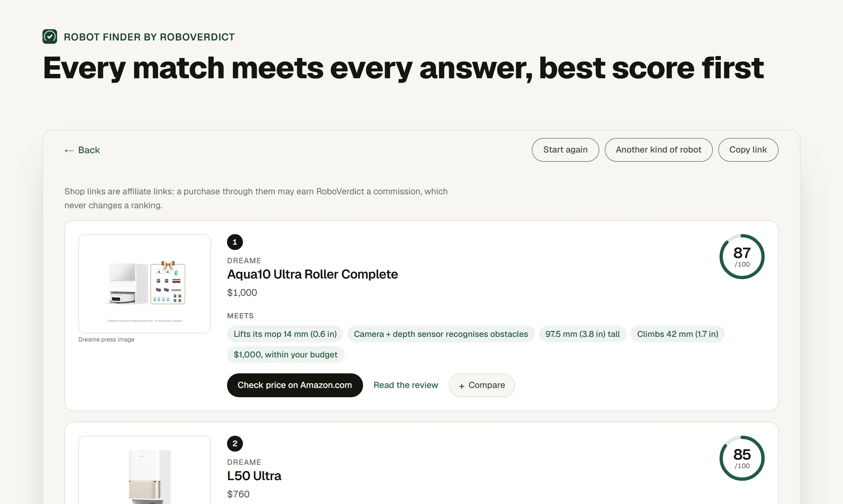Select the 'Lifts its mop 14 mm (0.6 in)' chip
843x504 pixels.
[285, 334]
